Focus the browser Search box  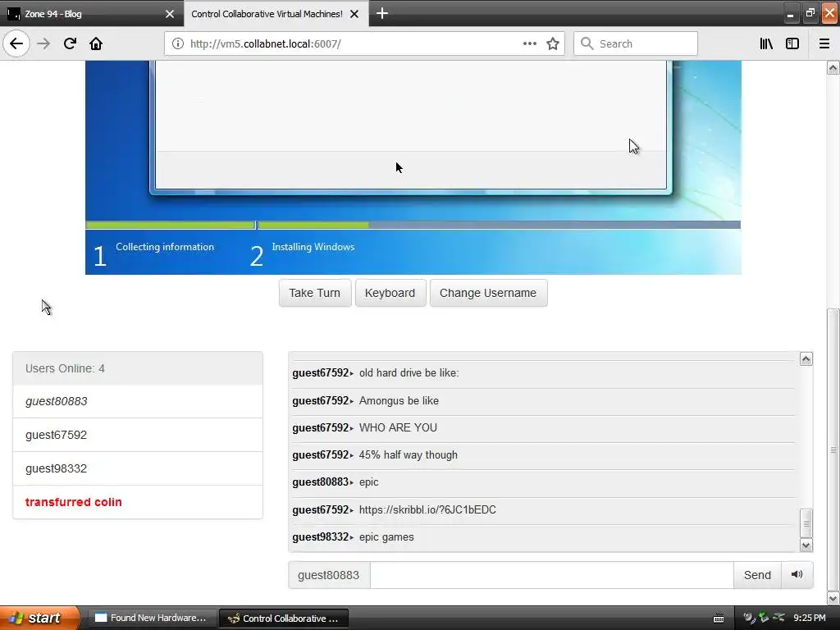coord(636,44)
